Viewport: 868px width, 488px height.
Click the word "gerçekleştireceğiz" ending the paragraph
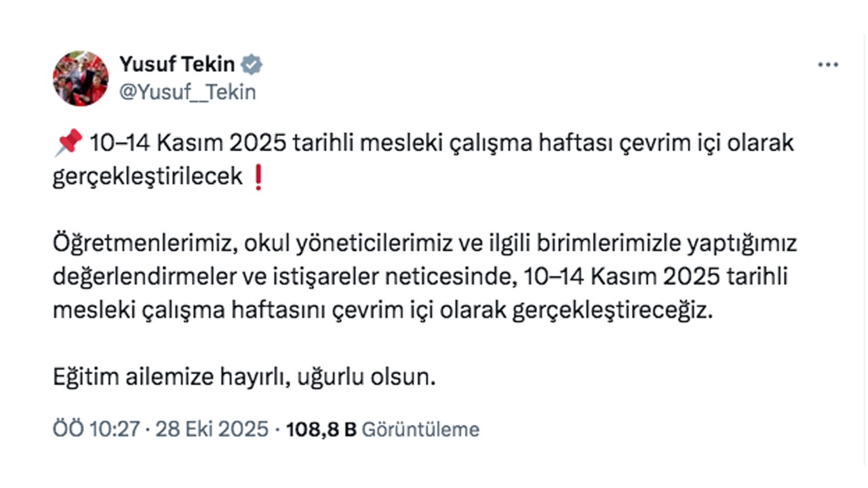click(x=613, y=310)
